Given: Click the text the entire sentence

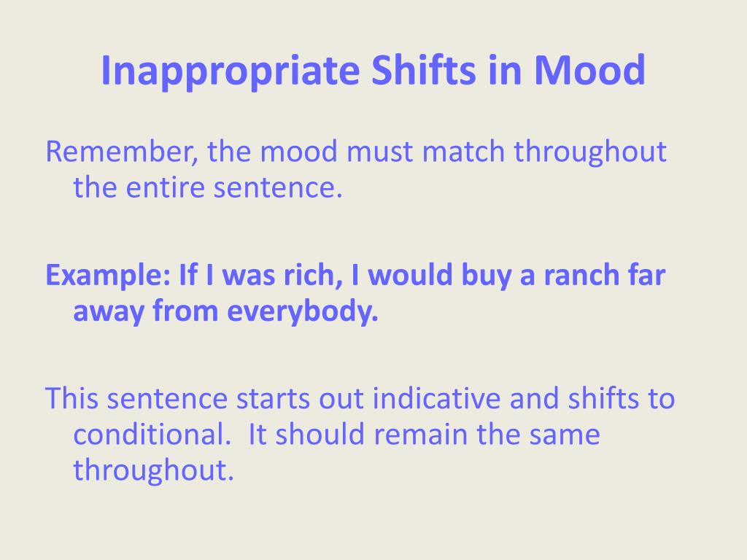Looking at the screenshot, I should point(208,187).
